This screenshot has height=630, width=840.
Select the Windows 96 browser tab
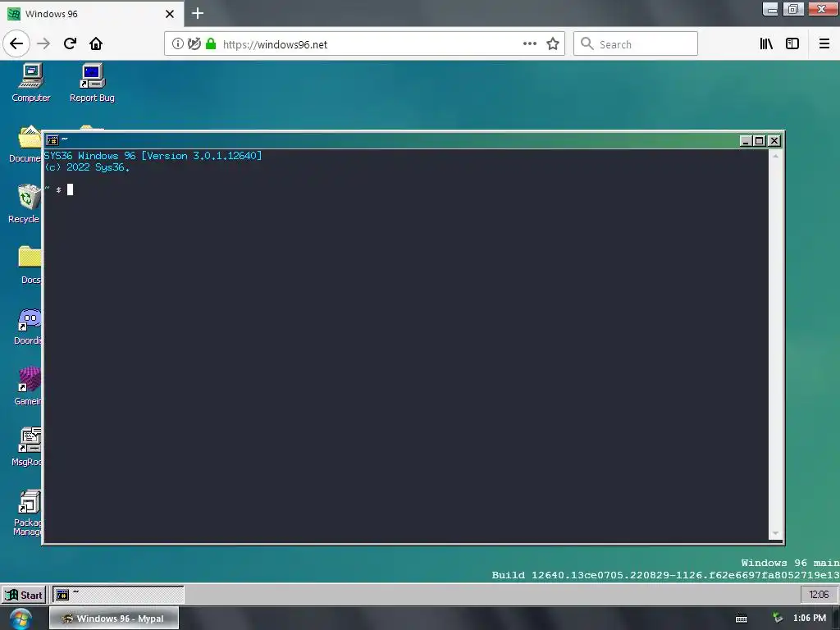91,14
